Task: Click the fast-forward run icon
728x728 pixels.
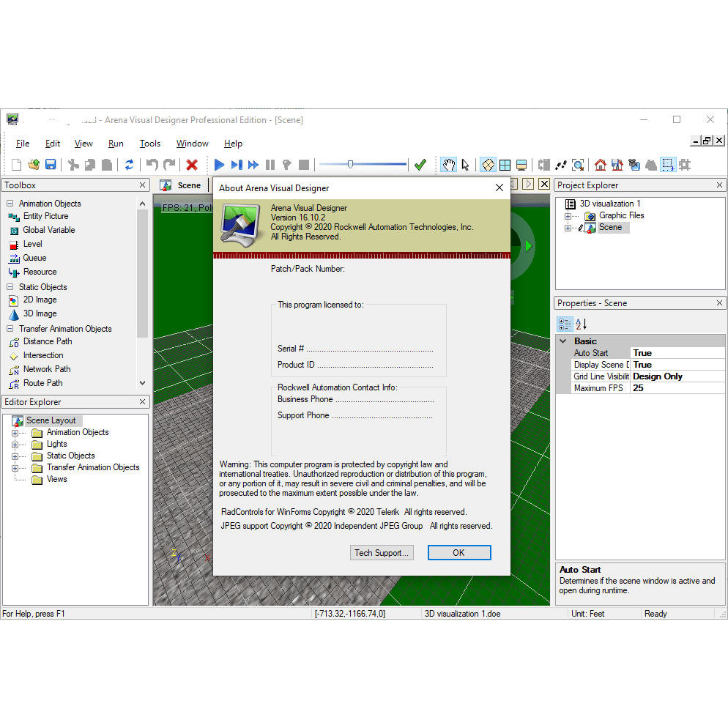Action: point(253,165)
